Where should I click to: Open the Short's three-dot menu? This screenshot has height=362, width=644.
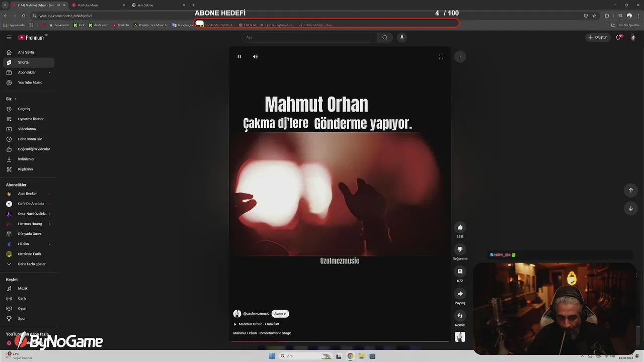pyautogui.click(x=460, y=57)
